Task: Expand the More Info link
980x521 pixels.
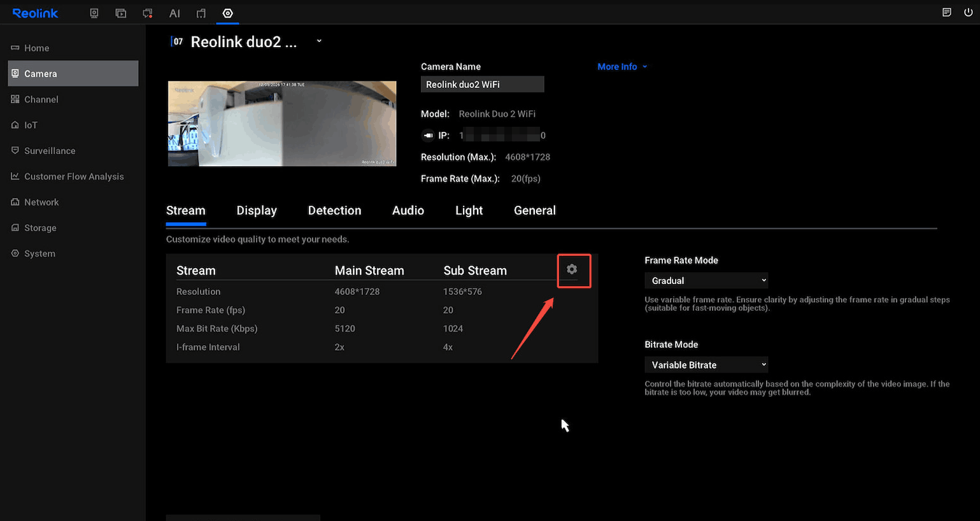Action: [x=622, y=66]
